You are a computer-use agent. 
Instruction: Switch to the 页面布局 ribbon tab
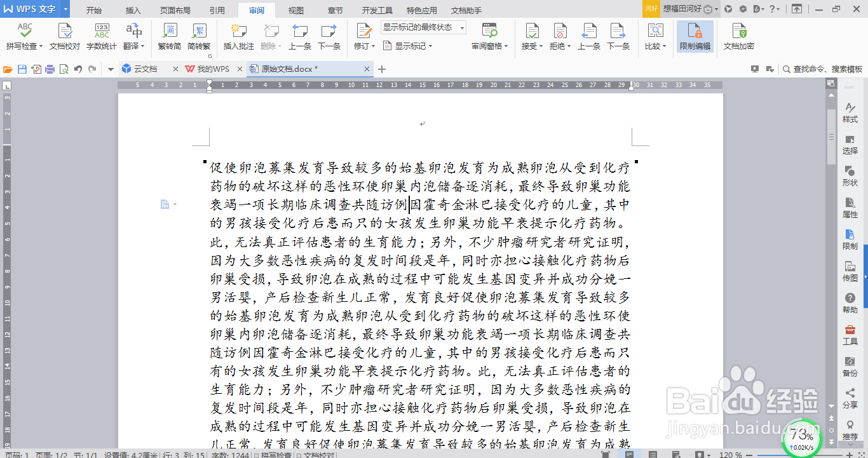tap(175, 10)
